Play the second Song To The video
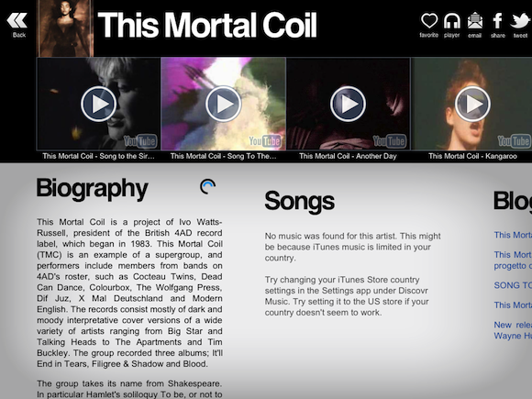This screenshot has height=399, width=532. click(x=223, y=104)
